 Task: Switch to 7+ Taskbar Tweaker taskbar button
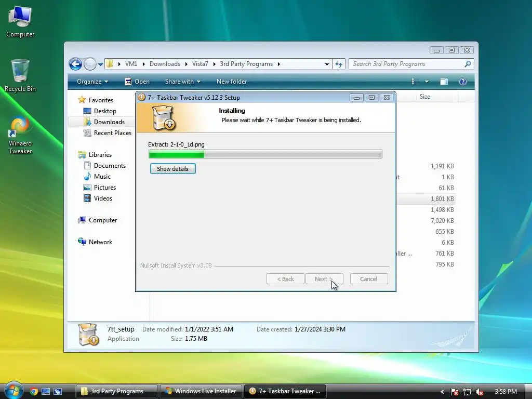click(x=285, y=391)
